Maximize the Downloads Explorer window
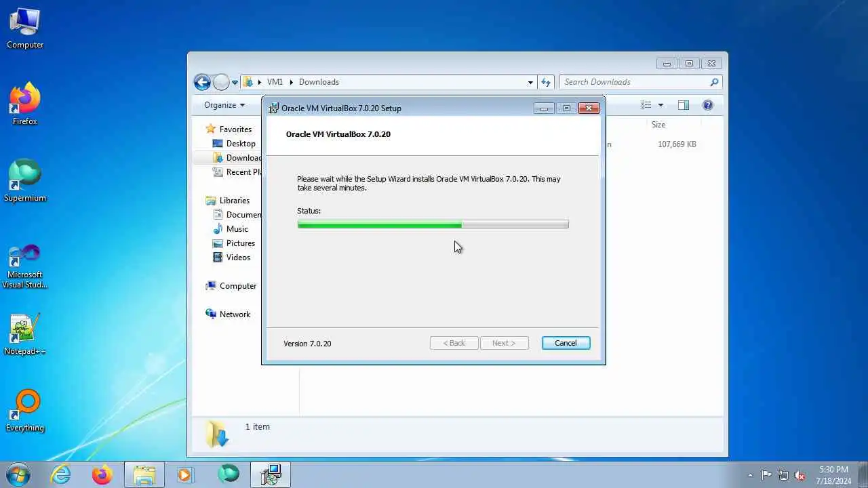The image size is (868, 488). pyautogui.click(x=689, y=64)
